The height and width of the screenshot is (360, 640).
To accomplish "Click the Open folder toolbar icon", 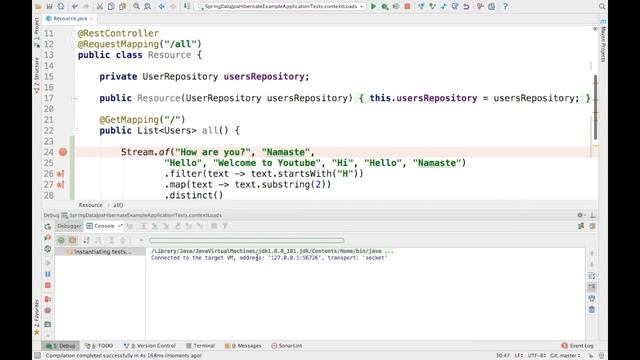I will click(38, 6).
